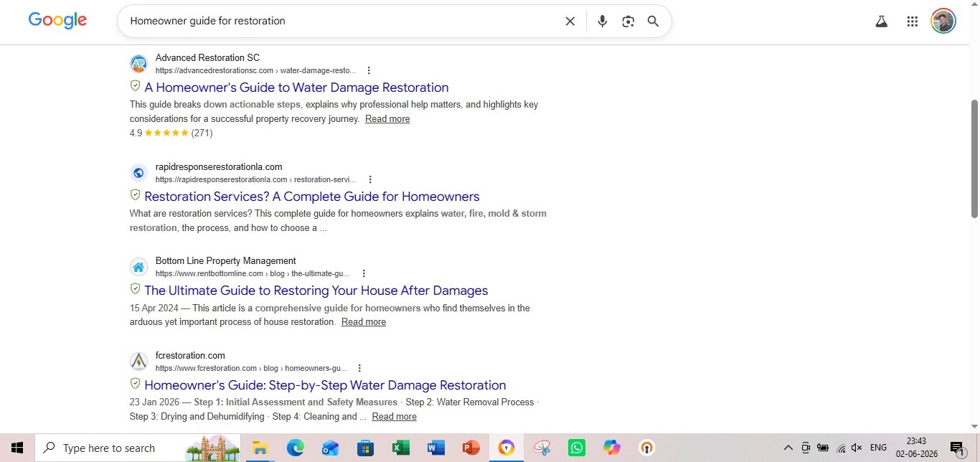The height and width of the screenshot is (462, 980).
Task: Click the www.fcrestoration.com URL breadcrumb
Action: coord(251,368)
